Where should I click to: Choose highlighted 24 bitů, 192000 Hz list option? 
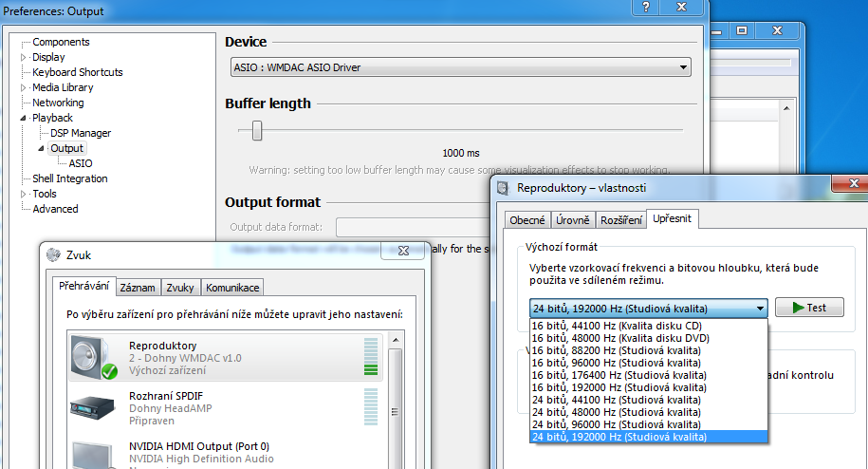tap(649, 437)
